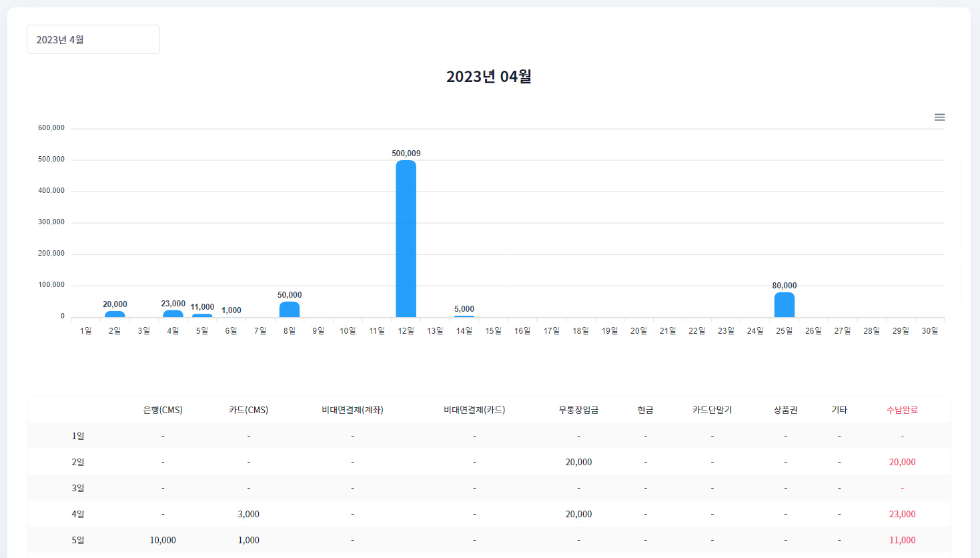The height and width of the screenshot is (558, 980).
Task: Select the 4일 row in the table
Action: 78,514
